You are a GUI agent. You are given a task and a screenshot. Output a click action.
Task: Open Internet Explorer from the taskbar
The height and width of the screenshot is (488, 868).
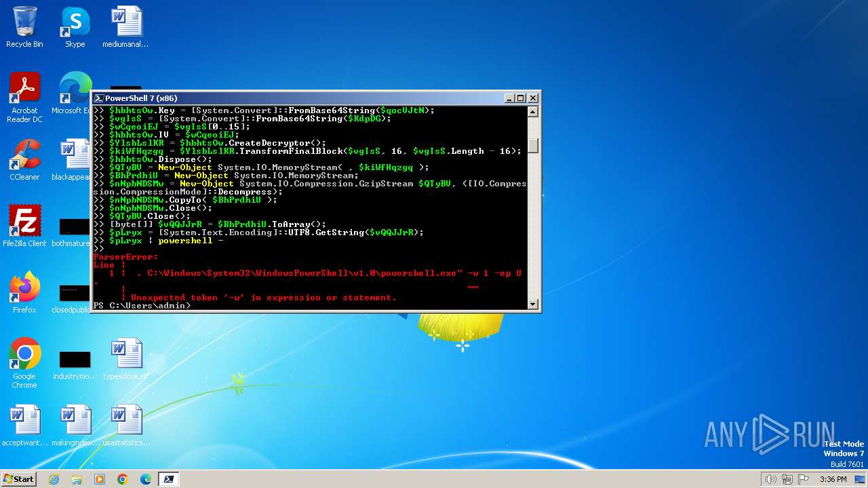pyautogui.click(x=54, y=479)
